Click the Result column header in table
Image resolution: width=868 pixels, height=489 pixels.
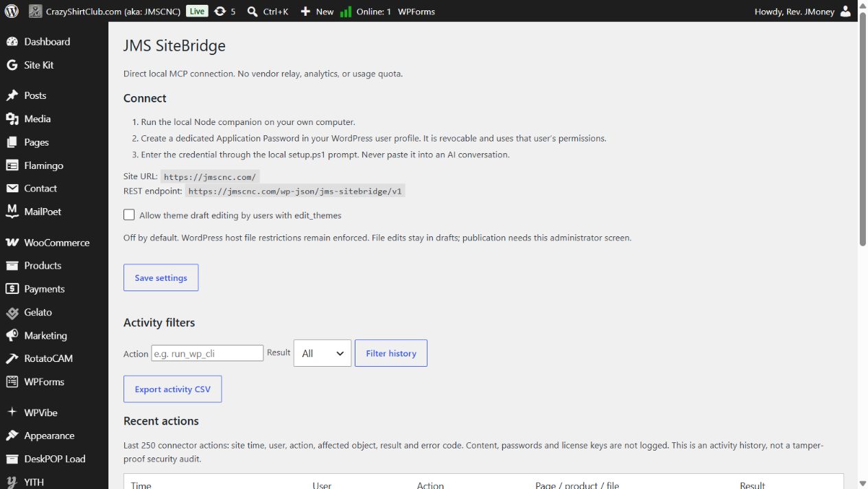click(752, 485)
